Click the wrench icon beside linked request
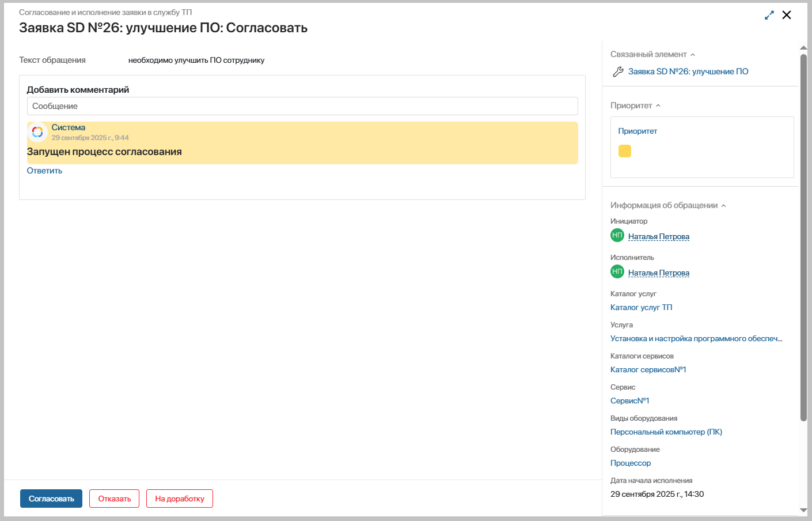 coord(617,71)
